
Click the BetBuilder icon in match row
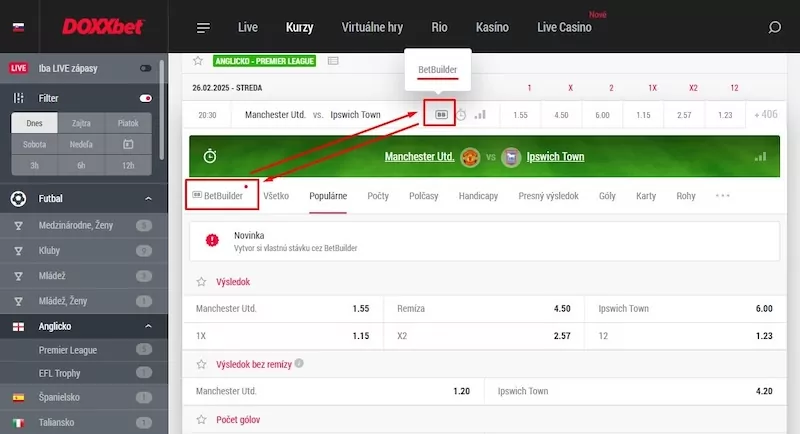(x=441, y=115)
